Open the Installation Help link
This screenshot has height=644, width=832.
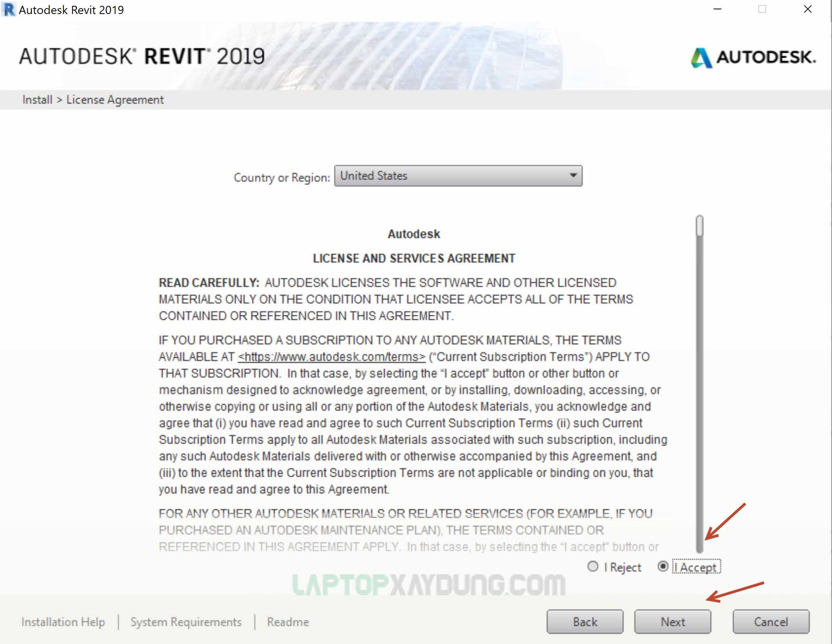[x=63, y=622]
